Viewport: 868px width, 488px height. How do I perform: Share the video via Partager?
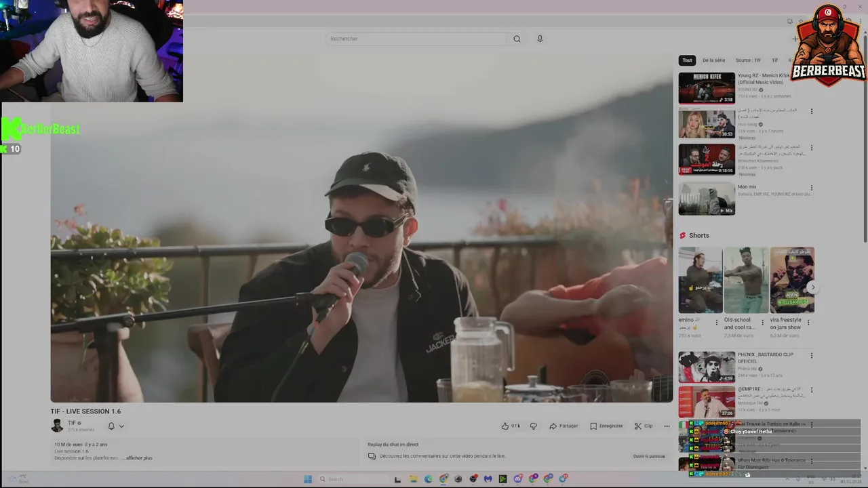(564, 426)
